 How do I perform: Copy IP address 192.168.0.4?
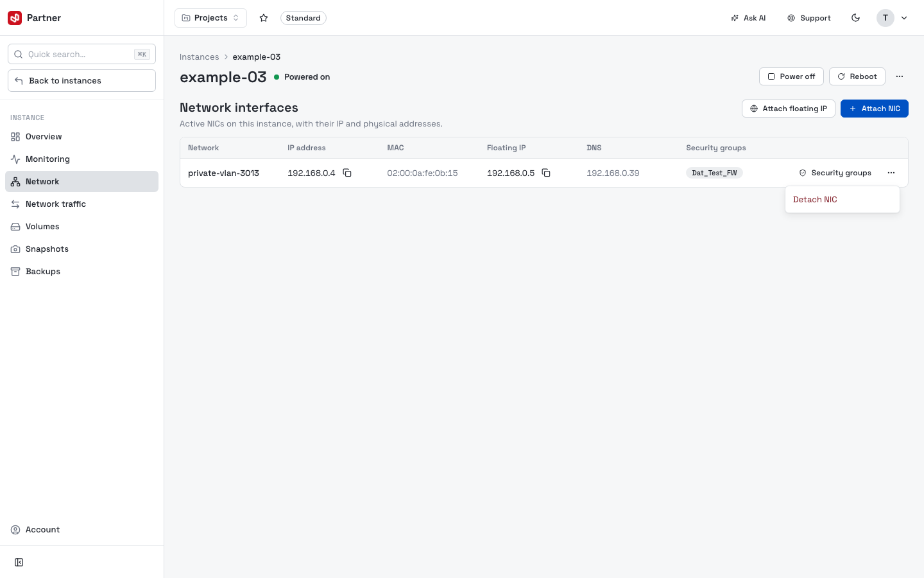click(x=347, y=173)
